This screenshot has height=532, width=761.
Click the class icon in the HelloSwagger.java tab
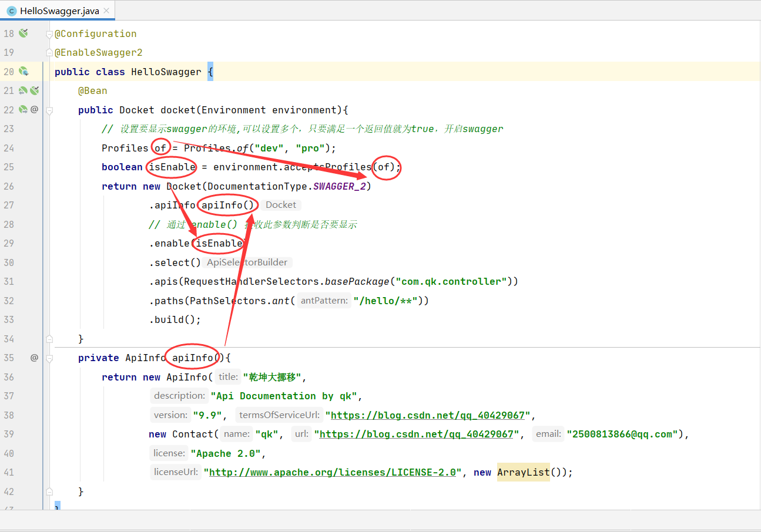point(11,11)
